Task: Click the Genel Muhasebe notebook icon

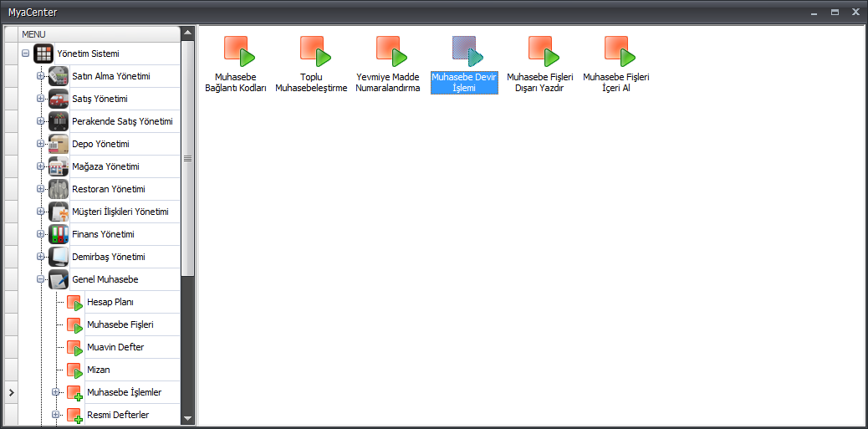Action: (59, 279)
